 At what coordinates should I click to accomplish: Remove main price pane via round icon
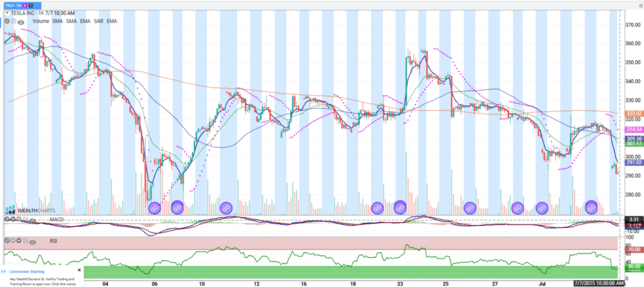7,21
